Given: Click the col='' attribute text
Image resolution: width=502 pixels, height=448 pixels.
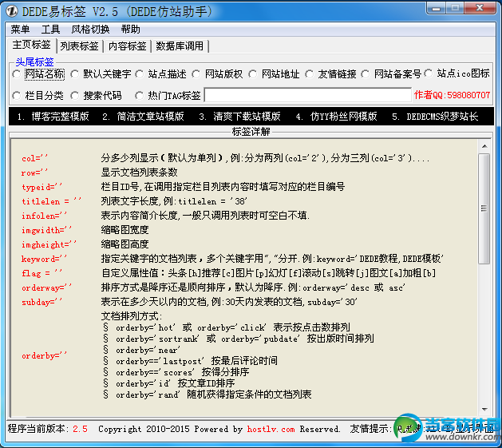Looking at the screenshot, I should (34, 158).
